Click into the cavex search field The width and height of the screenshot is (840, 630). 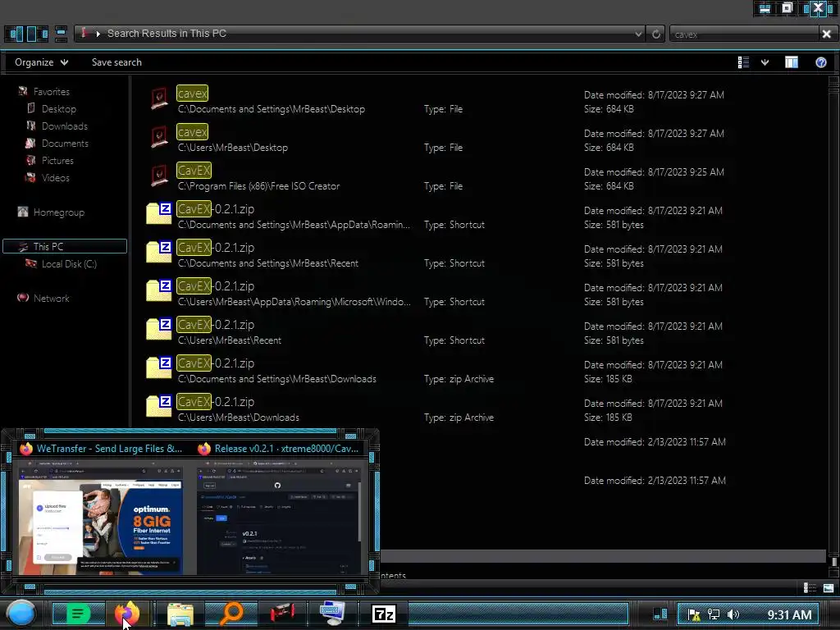tap(743, 34)
